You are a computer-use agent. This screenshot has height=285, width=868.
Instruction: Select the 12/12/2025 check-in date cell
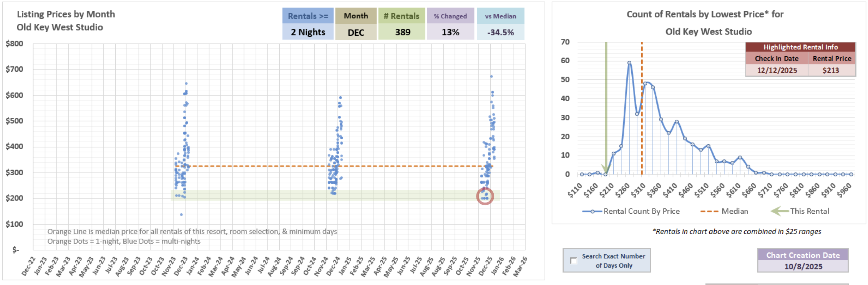click(777, 70)
